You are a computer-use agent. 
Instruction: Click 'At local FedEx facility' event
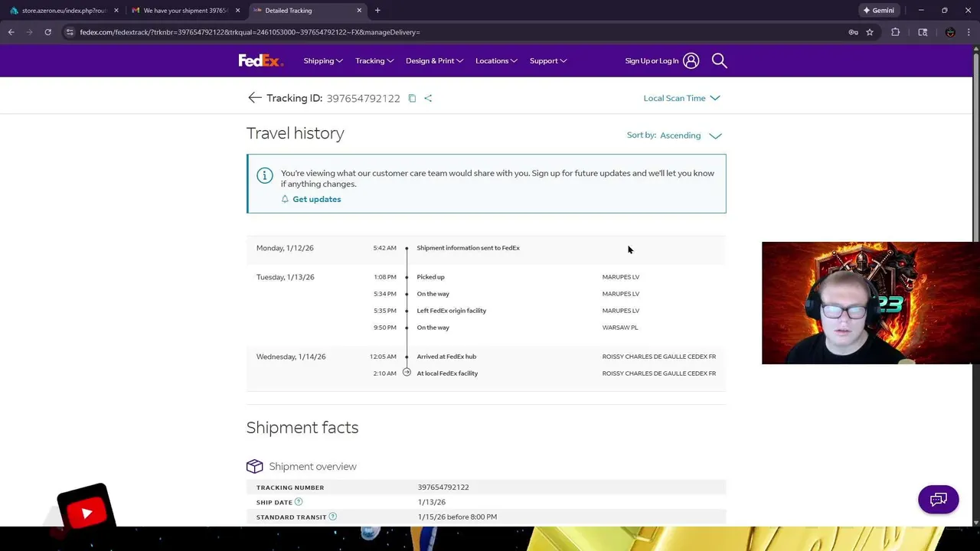pyautogui.click(x=447, y=373)
